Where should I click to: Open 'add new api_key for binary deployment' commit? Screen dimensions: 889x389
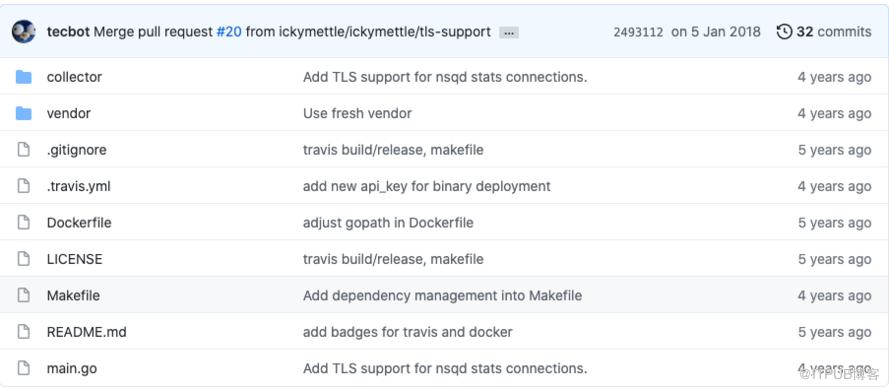[x=426, y=186]
